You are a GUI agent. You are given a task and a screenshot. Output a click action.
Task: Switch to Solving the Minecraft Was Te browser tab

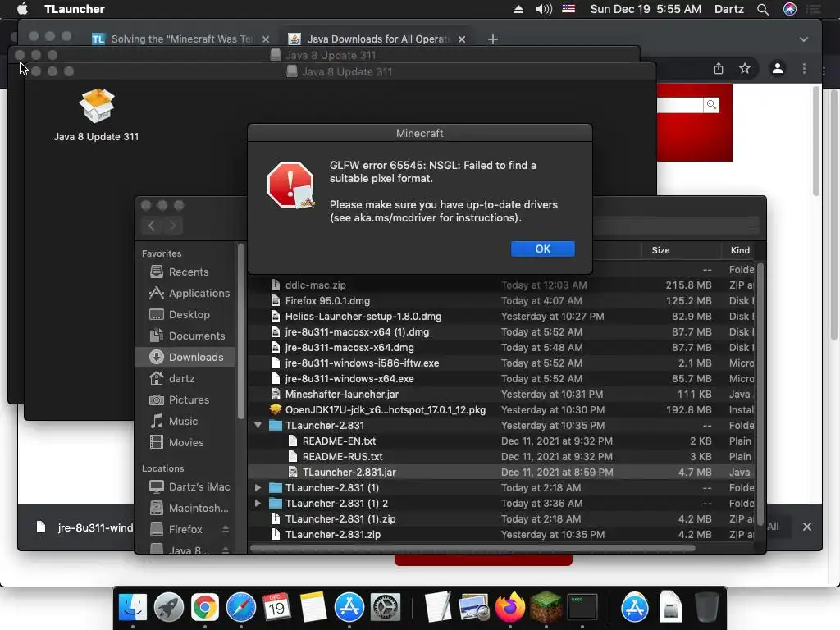click(x=180, y=39)
